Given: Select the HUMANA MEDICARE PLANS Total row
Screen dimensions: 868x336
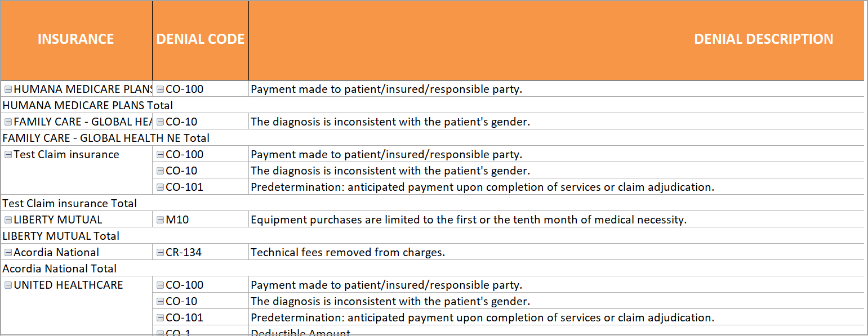Looking at the screenshot, I should click(88, 105).
